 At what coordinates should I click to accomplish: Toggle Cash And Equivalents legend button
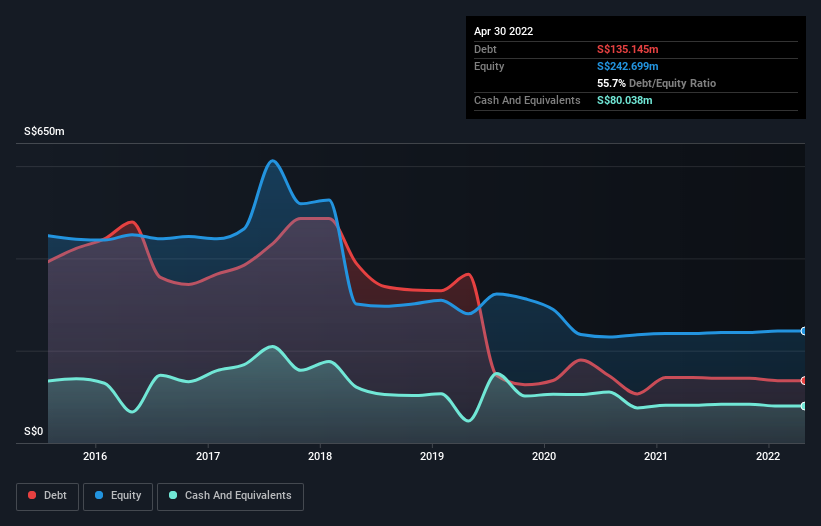[230, 496]
